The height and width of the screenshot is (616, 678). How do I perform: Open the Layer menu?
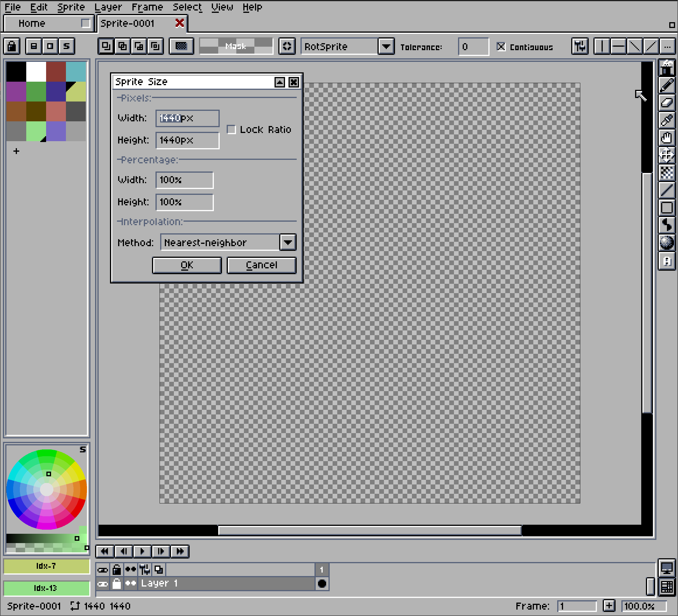108,7
